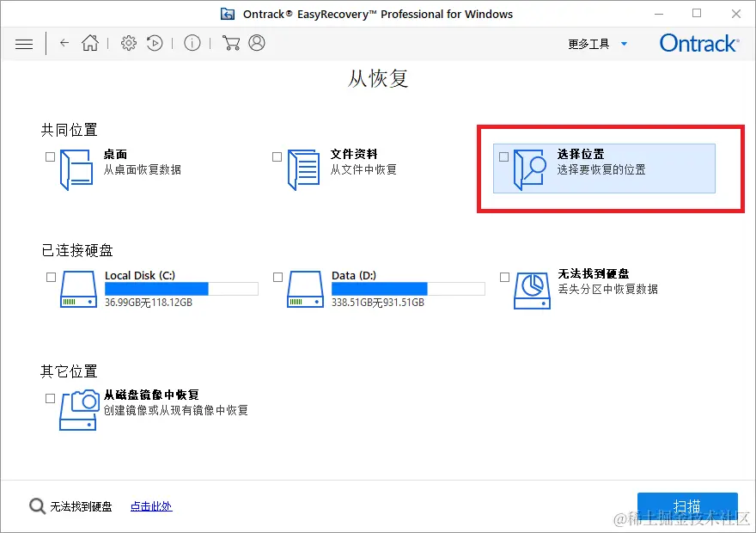Check the 文件资料 checkbox
This screenshot has width=756, height=533.
coord(277,156)
